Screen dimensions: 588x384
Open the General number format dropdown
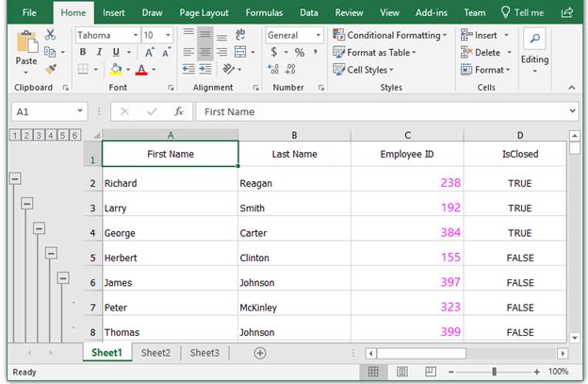[x=318, y=35]
